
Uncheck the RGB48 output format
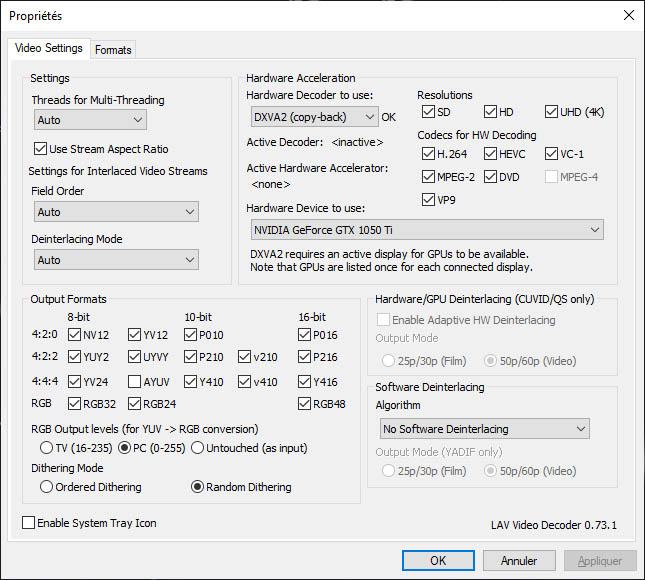click(305, 404)
